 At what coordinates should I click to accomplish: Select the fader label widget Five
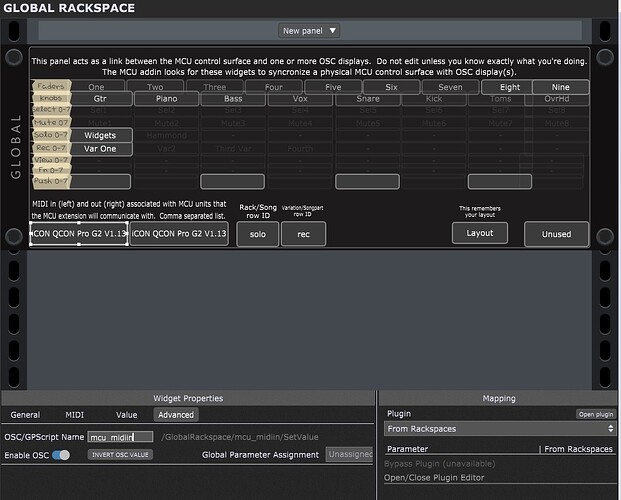(333, 86)
